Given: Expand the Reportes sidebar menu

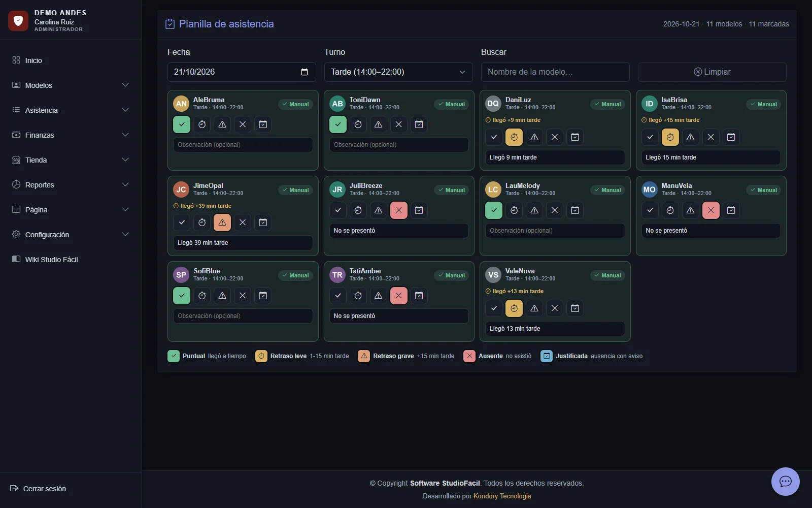Looking at the screenshot, I should pyautogui.click(x=71, y=185).
